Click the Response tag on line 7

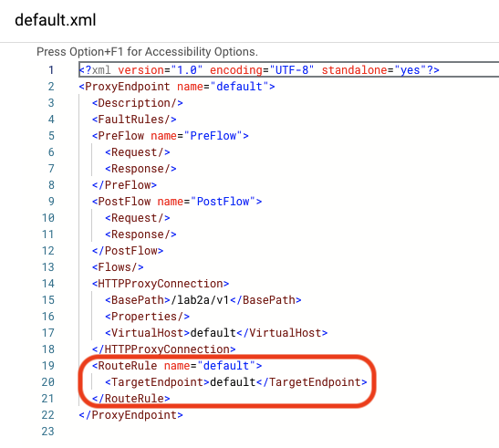[140, 169]
